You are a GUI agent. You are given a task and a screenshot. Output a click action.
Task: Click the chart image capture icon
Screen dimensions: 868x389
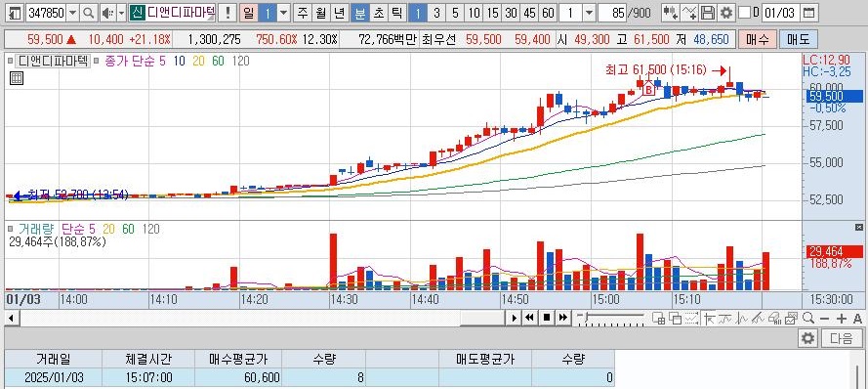click(x=792, y=318)
